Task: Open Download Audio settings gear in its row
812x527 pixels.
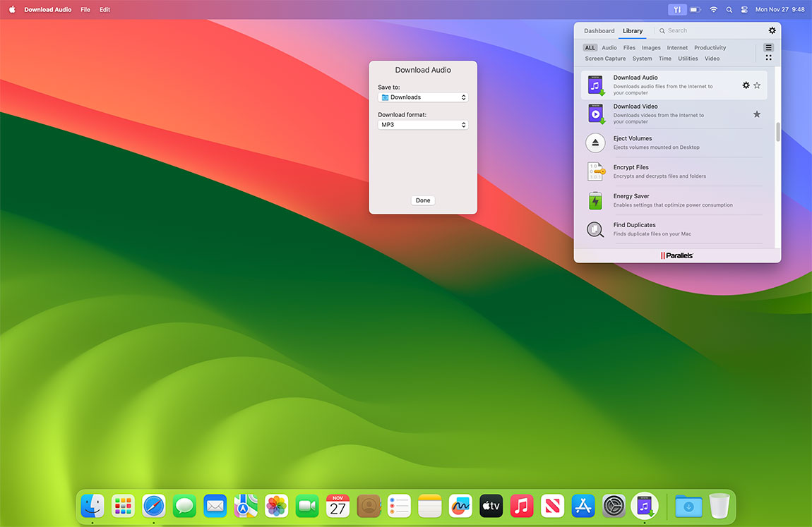Action: click(x=746, y=85)
